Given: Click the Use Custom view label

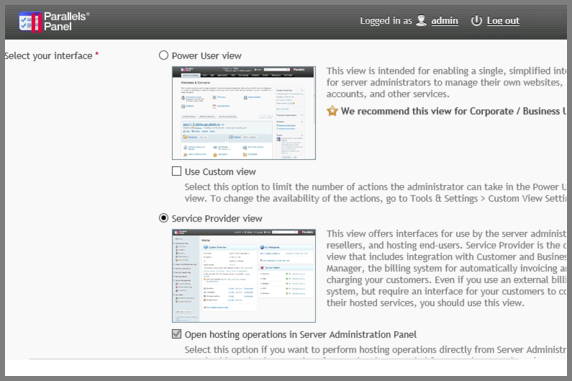Looking at the screenshot, I should pyautogui.click(x=220, y=172).
